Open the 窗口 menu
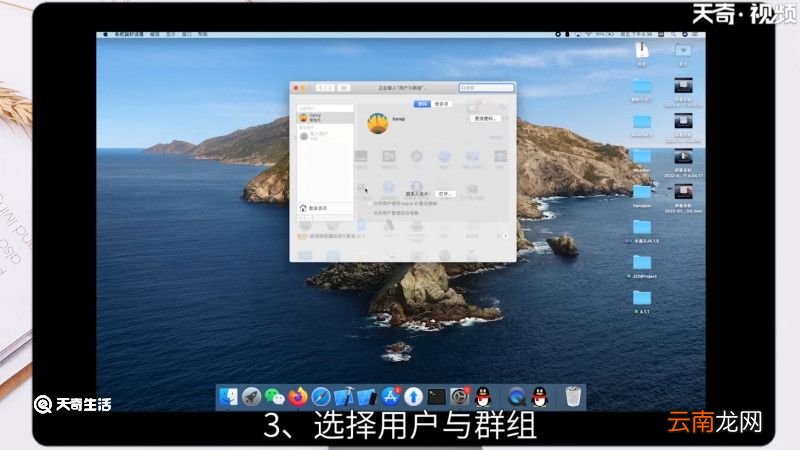 click(187, 34)
